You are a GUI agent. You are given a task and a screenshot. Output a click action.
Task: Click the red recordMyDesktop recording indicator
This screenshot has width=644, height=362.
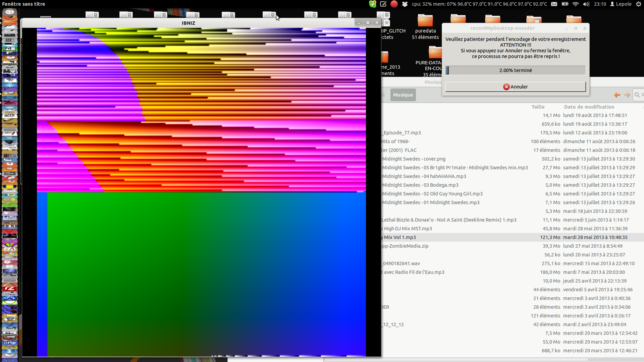click(x=394, y=4)
